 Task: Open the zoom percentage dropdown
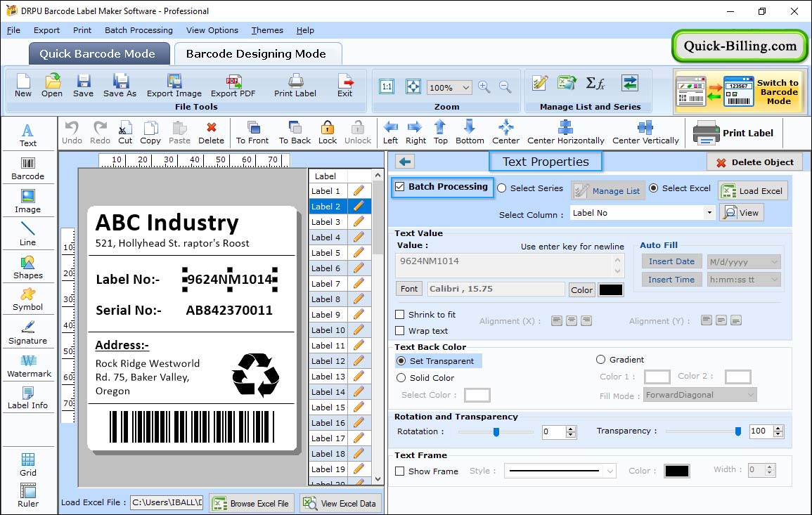click(465, 87)
